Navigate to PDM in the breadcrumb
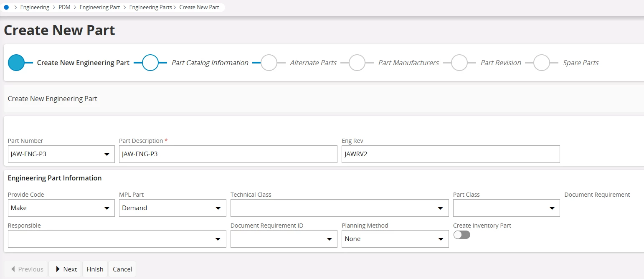Screen dimensions: 644x279 (64, 7)
